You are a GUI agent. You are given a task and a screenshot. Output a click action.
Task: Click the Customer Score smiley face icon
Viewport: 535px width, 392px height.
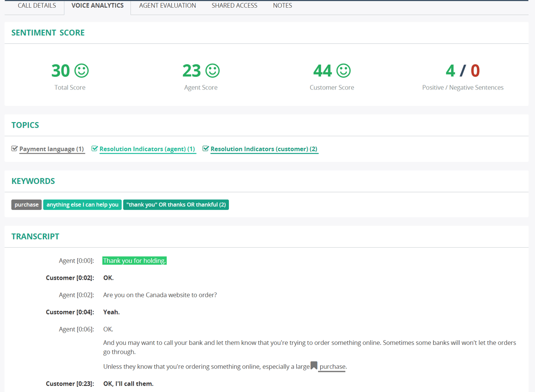click(343, 71)
